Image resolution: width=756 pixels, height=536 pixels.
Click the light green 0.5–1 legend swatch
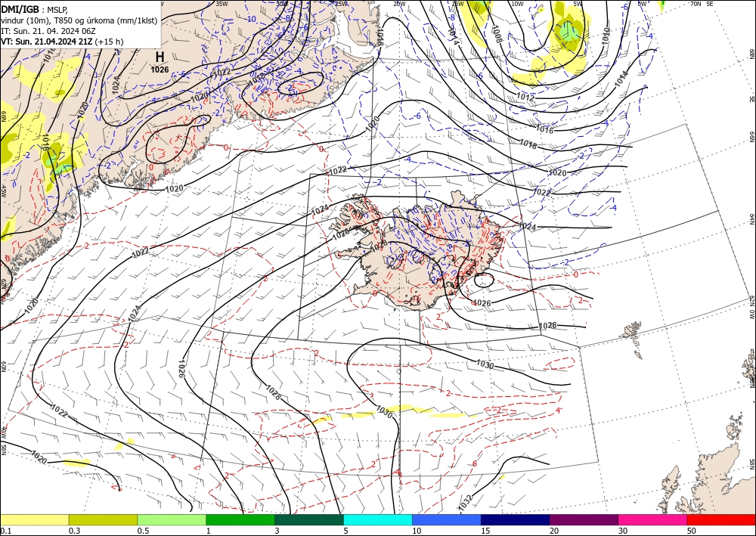pyautogui.click(x=172, y=519)
